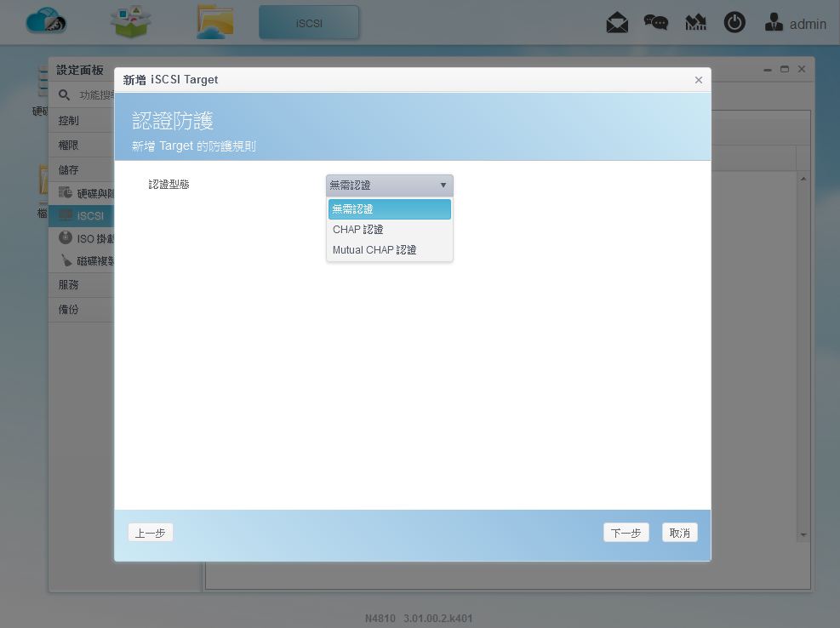The height and width of the screenshot is (628, 840).
Task: Select 無需認證 from the dropdown list
Action: click(x=390, y=209)
